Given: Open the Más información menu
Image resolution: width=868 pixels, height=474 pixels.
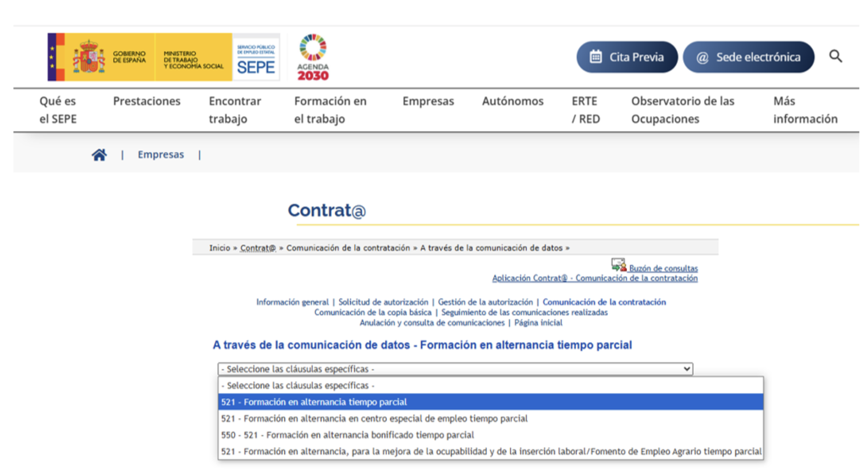Looking at the screenshot, I should [806, 110].
